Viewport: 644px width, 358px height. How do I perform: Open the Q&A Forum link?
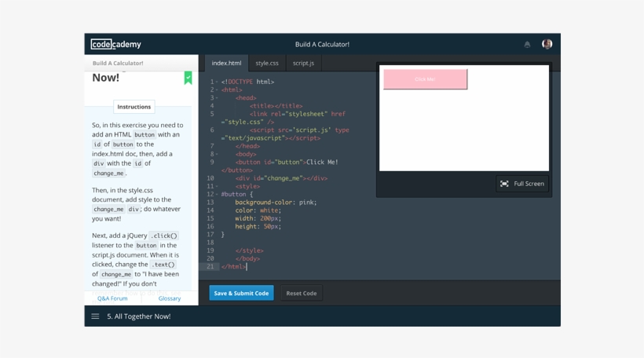point(112,298)
